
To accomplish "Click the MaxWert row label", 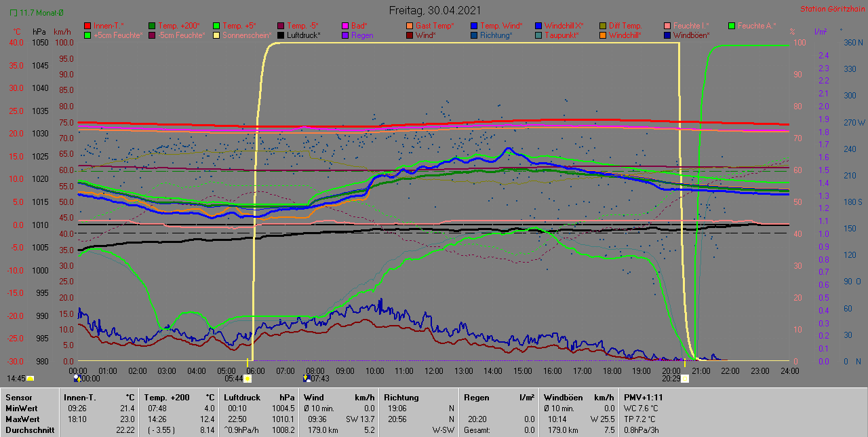I will click(22, 419).
